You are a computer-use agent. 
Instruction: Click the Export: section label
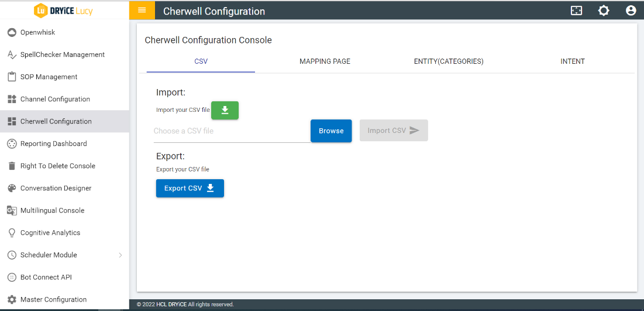[x=170, y=156]
